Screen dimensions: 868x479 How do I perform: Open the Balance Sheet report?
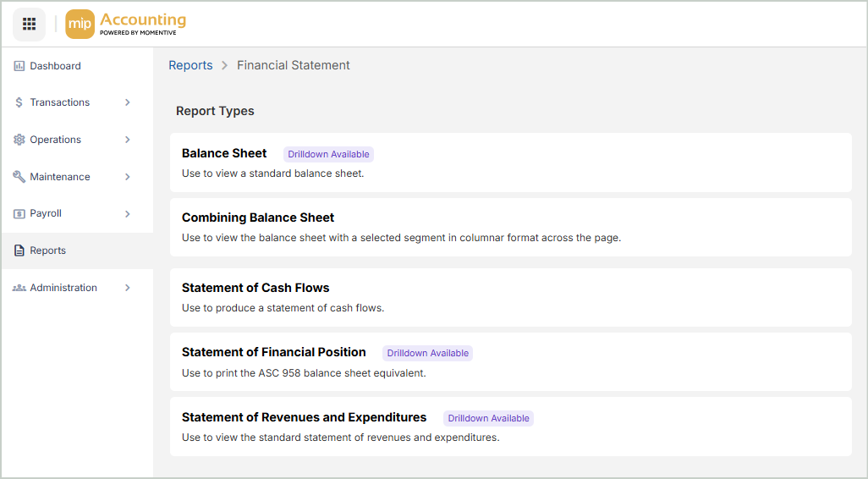[224, 153]
